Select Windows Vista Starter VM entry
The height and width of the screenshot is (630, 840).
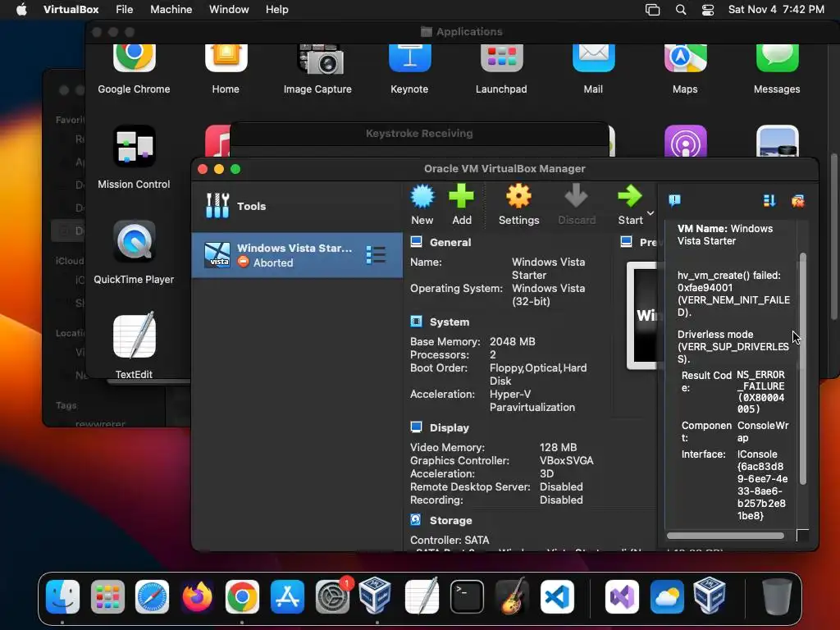click(x=297, y=255)
